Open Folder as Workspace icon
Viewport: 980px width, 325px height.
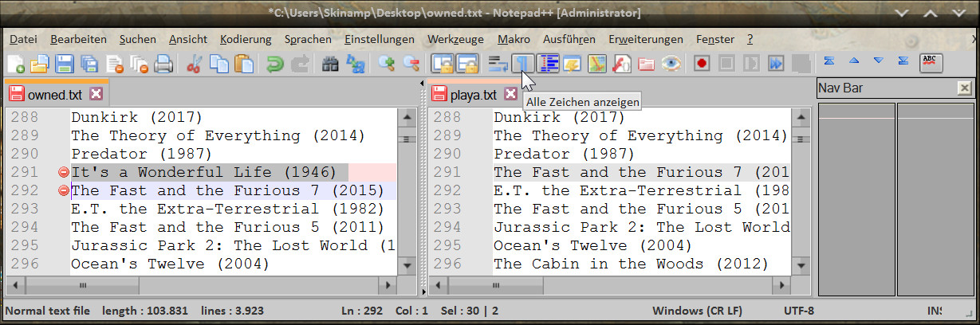click(647, 64)
